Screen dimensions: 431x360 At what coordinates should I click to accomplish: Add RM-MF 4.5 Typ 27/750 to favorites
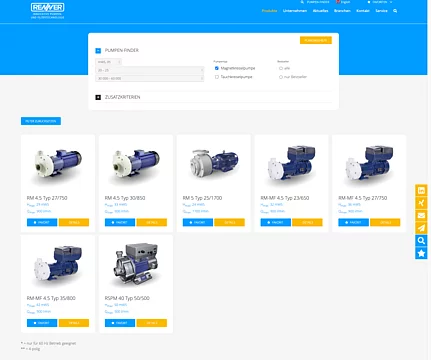click(x=353, y=222)
